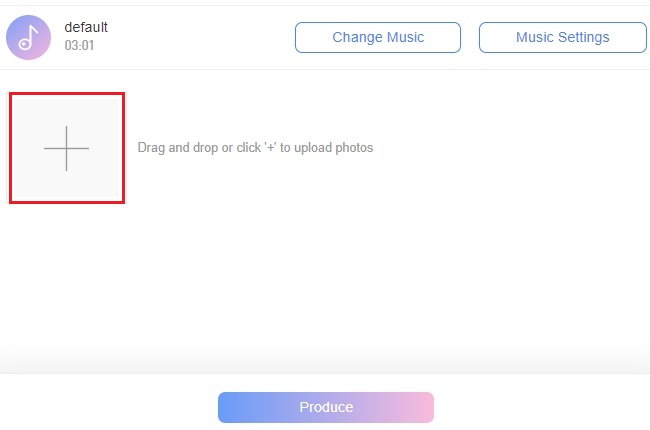
Task: Hit the Produce button
Action: 326,407
